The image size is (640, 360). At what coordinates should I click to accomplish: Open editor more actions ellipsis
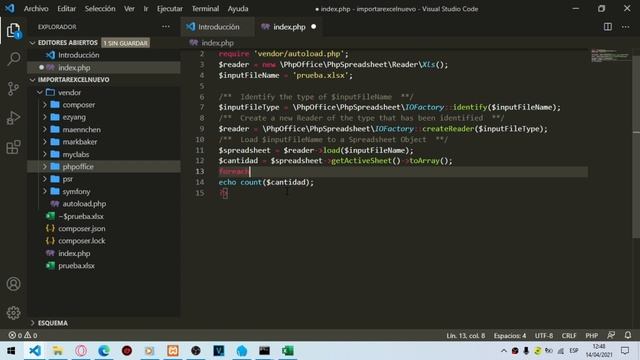[625, 27]
